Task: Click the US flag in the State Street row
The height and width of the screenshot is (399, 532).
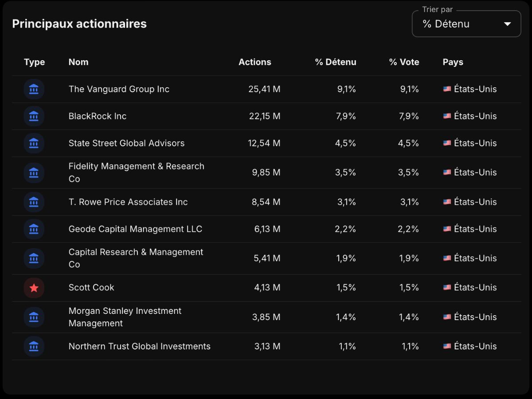Action: 447,143
